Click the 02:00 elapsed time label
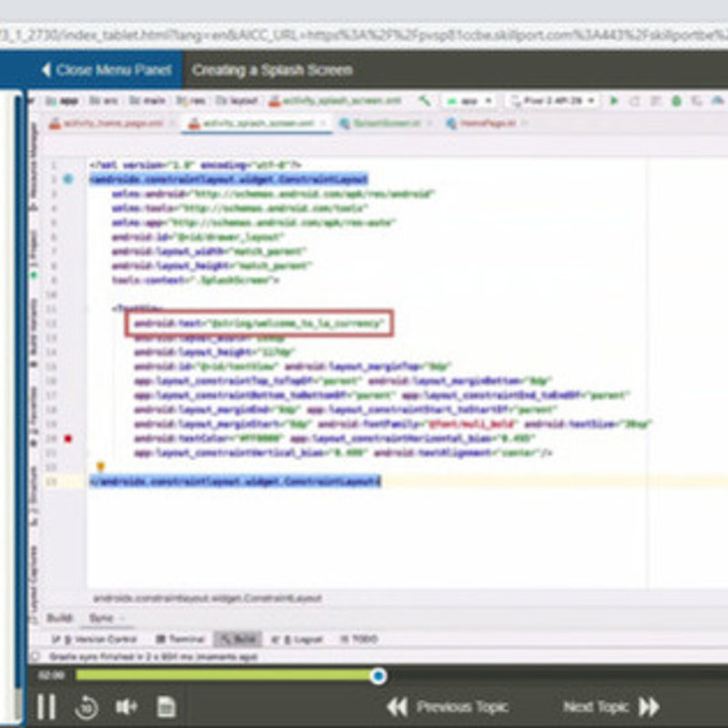The width and height of the screenshot is (728, 728). click(51, 675)
